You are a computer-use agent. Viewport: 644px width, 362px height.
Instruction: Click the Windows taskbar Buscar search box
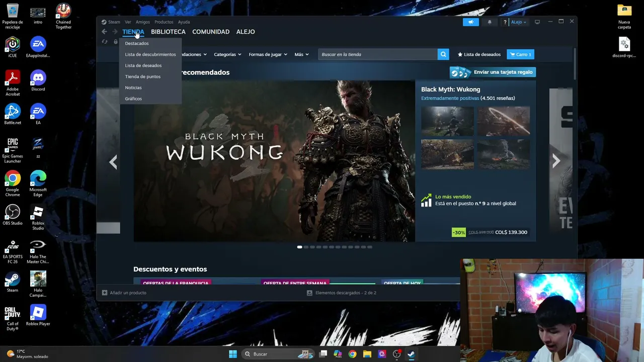click(x=277, y=354)
